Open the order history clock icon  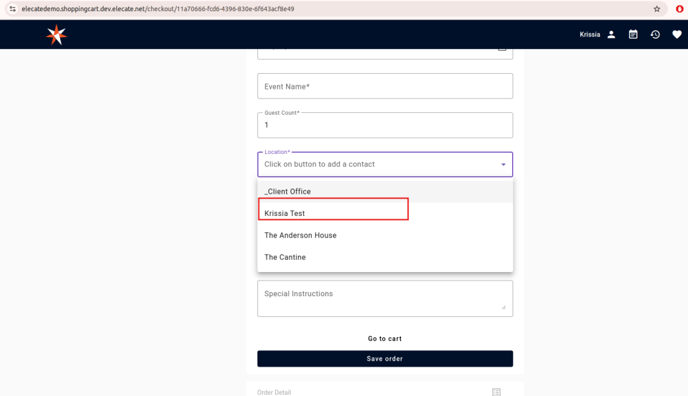click(655, 35)
